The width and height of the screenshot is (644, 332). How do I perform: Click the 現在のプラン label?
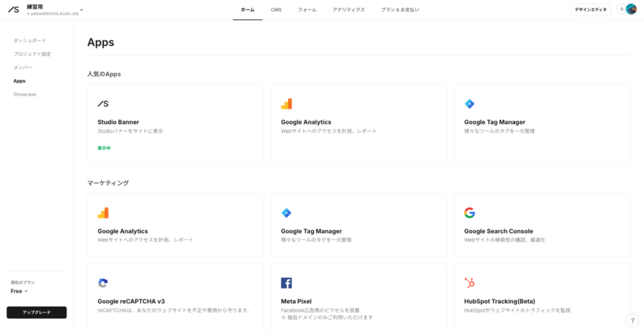tap(23, 283)
